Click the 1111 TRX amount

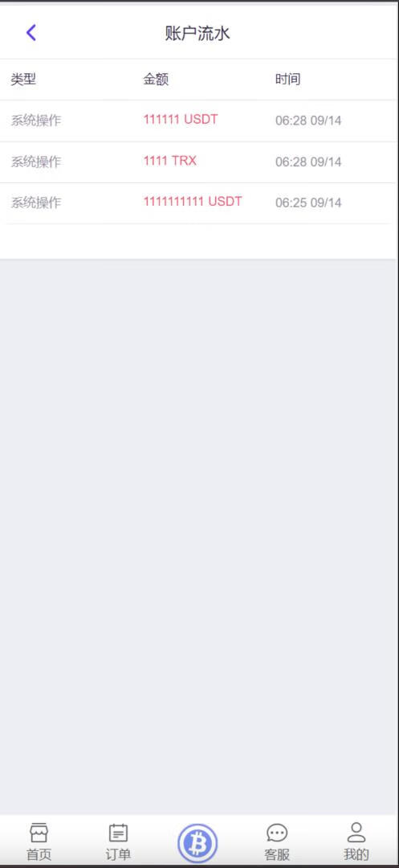click(x=169, y=161)
